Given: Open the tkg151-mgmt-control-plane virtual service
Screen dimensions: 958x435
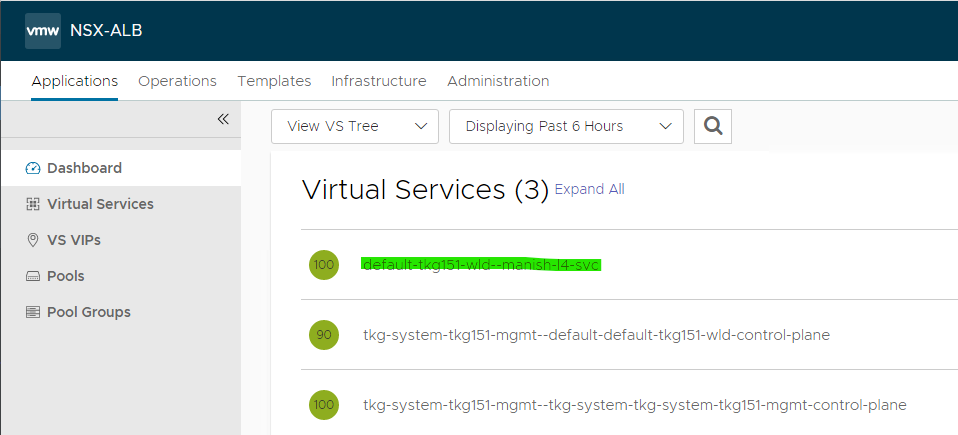Looking at the screenshot, I should pyautogui.click(x=634, y=405).
